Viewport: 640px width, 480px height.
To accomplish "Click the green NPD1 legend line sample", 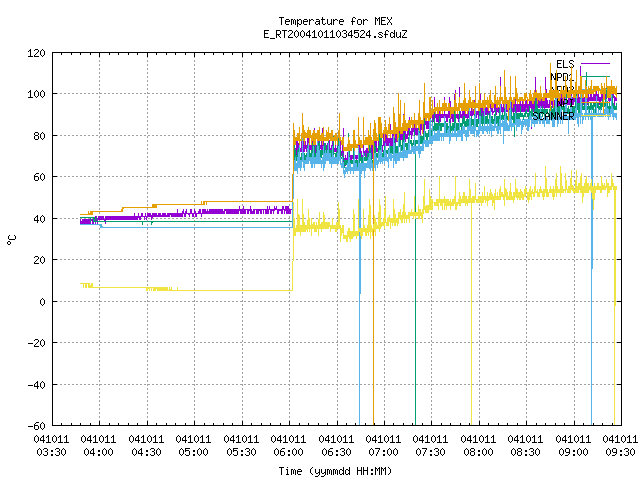I will (595, 76).
